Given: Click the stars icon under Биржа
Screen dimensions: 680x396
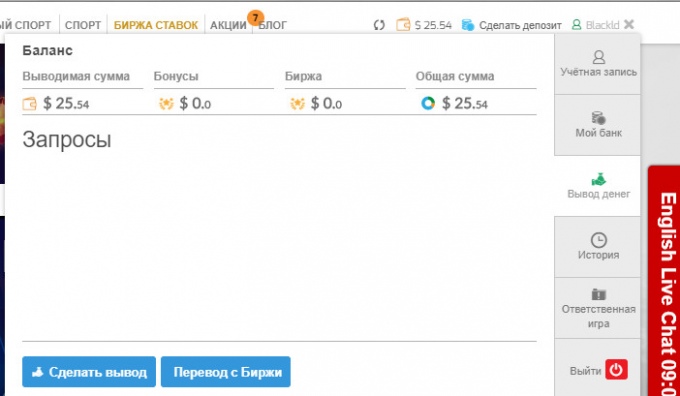Looking at the screenshot, I should pos(298,104).
